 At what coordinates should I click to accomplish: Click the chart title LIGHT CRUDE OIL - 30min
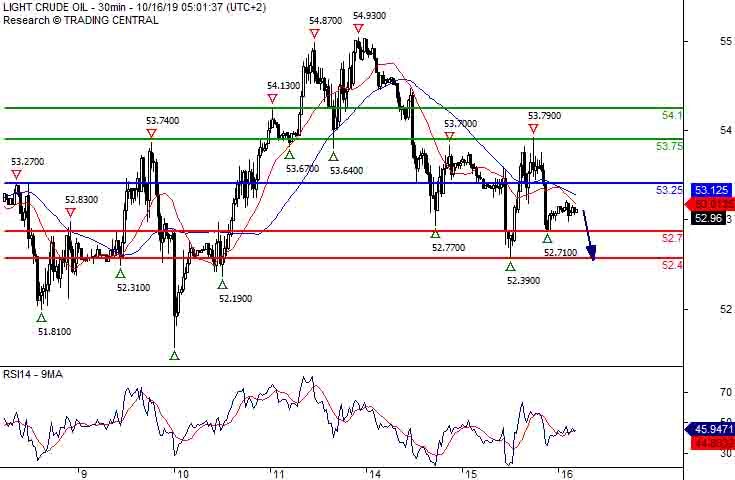point(66,8)
